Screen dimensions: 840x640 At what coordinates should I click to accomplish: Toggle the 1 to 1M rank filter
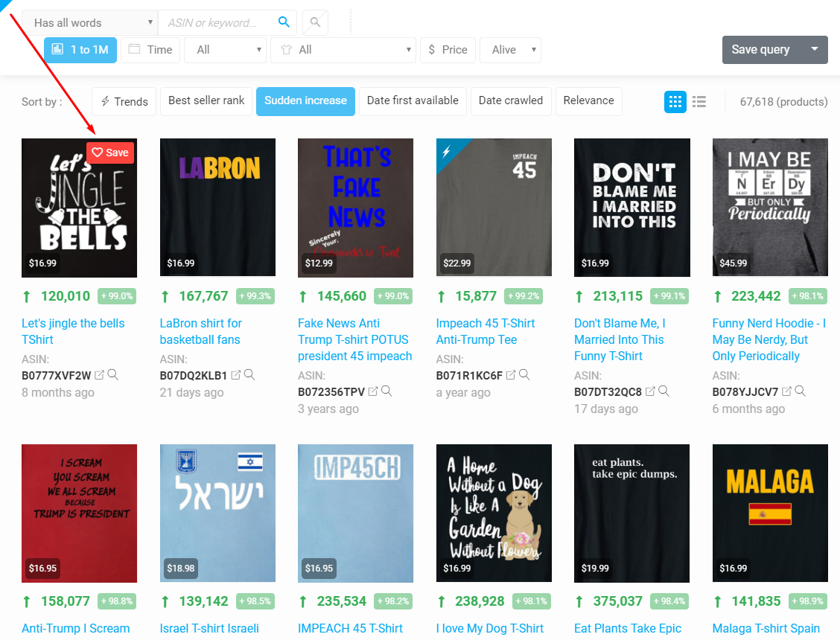click(80, 50)
